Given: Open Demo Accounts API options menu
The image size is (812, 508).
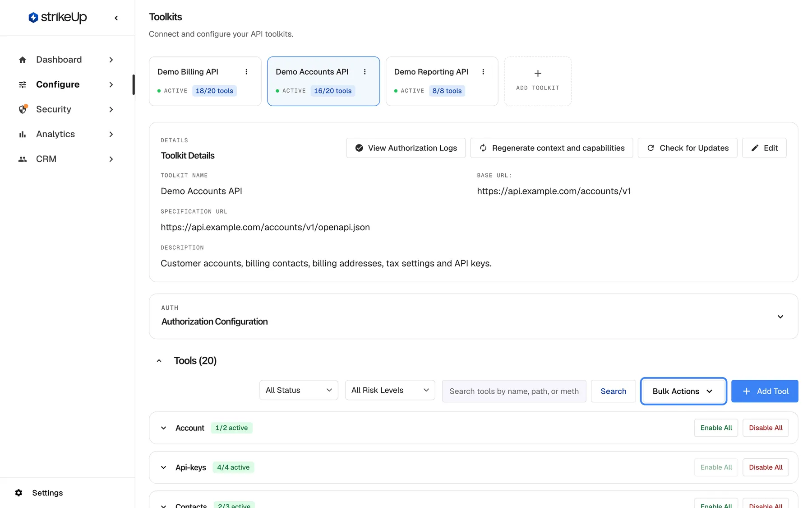Looking at the screenshot, I should tap(365, 72).
